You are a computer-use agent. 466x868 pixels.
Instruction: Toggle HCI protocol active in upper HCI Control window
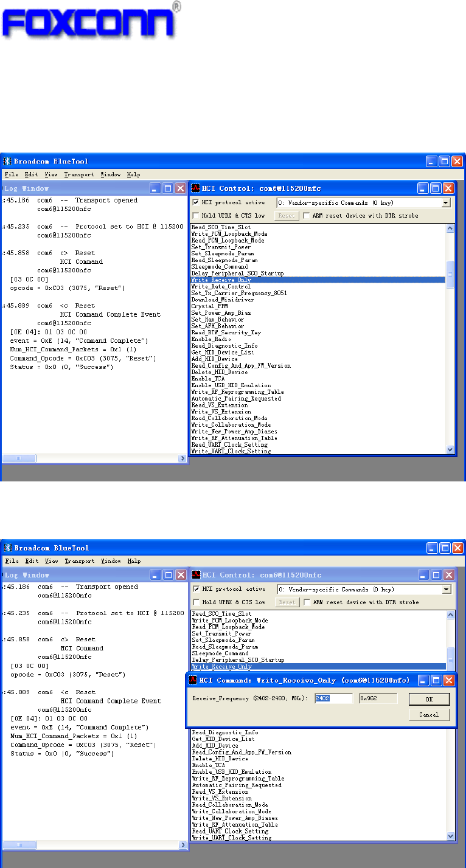click(195, 202)
